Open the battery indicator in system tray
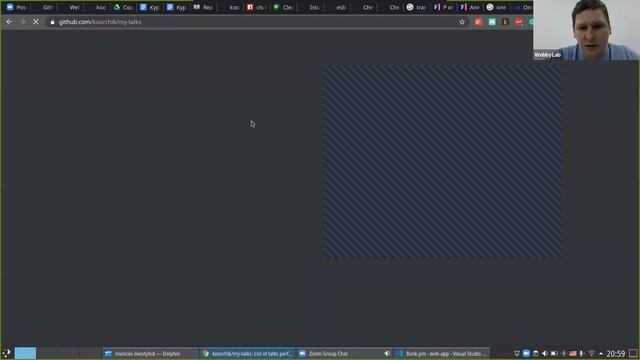 click(554, 353)
